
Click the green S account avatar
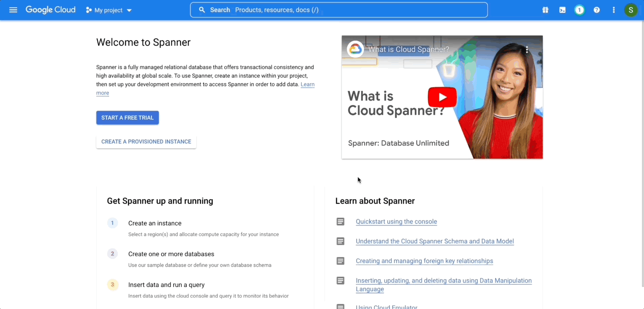tap(631, 10)
